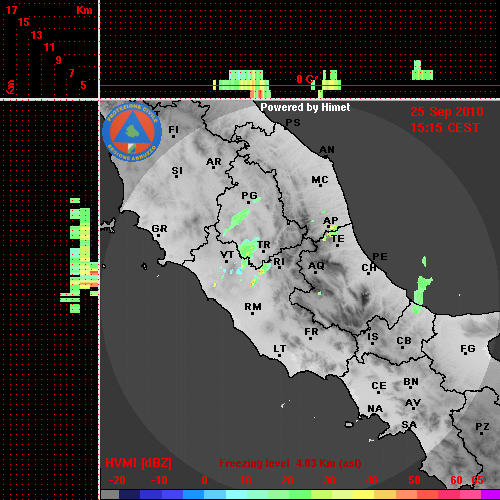
Task: Click the LT city label on map
Action: point(279,349)
